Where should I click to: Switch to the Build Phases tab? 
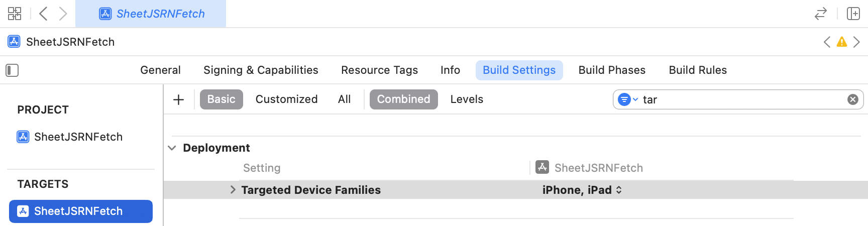[612, 70]
